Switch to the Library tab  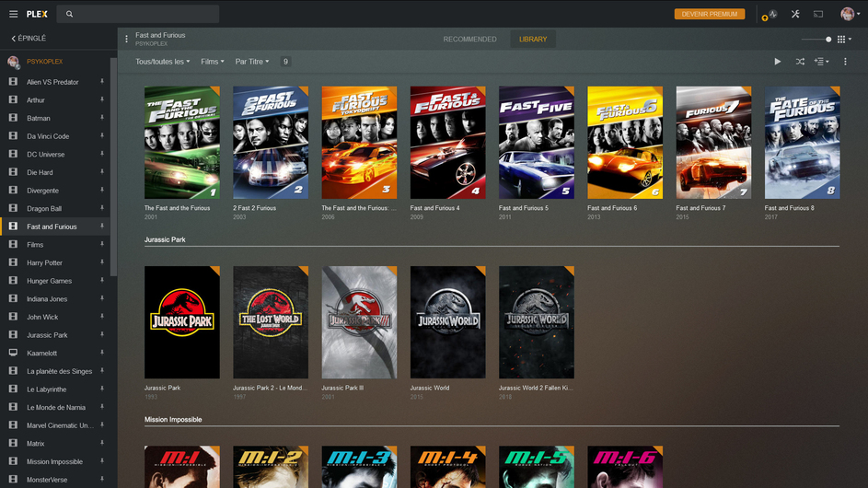click(x=533, y=40)
